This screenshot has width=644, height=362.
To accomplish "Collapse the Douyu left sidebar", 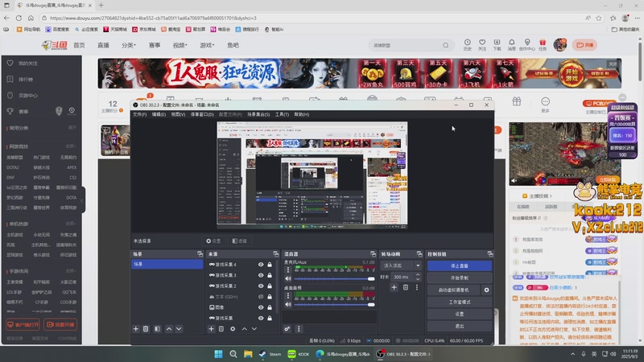I will [82, 200].
